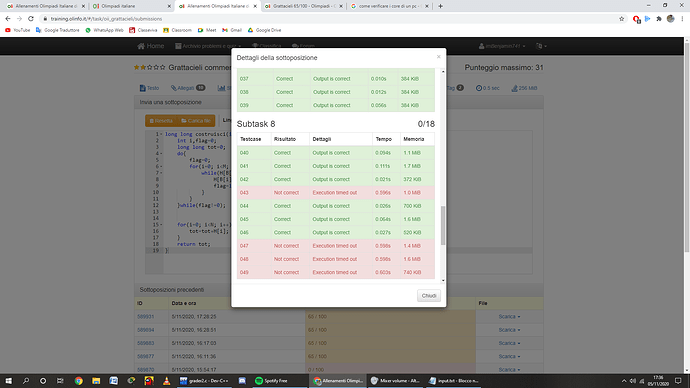This screenshot has height=388, width=690.
Task: Switch to Grattacieli 65/100 tab
Action: [x=303, y=6]
